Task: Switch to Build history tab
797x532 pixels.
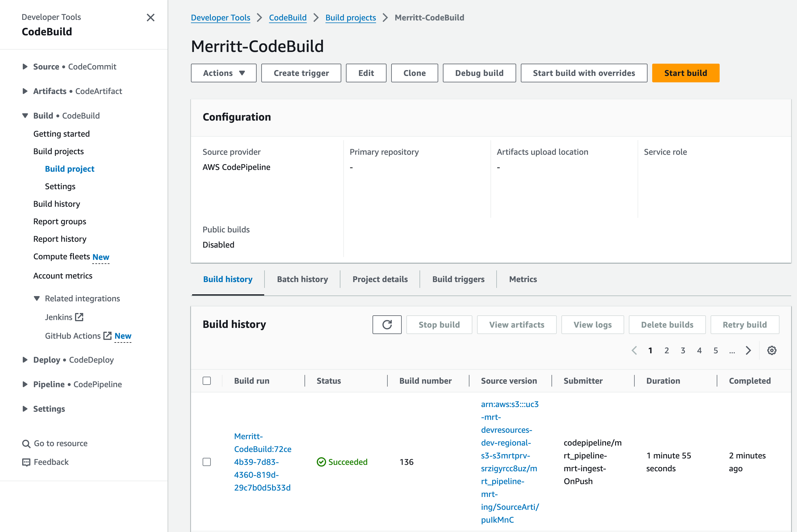Action: tap(228, 279)
